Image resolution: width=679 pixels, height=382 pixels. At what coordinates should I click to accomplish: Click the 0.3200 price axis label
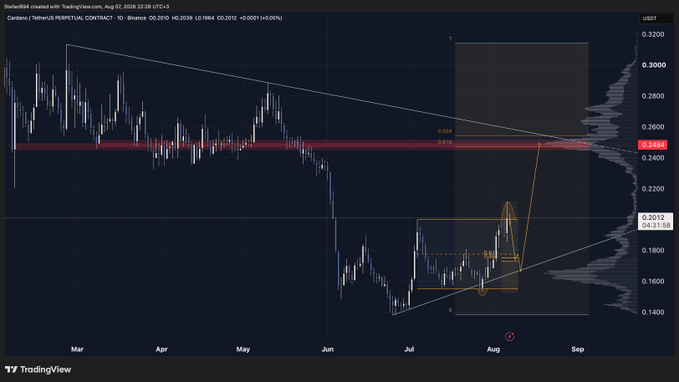coord(653,34)
